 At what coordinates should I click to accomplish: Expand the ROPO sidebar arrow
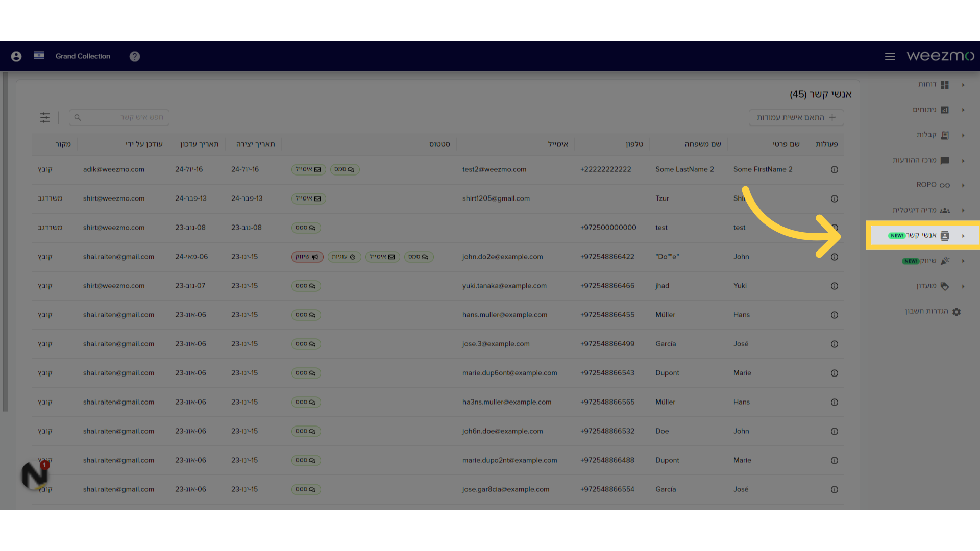point(963,185)
